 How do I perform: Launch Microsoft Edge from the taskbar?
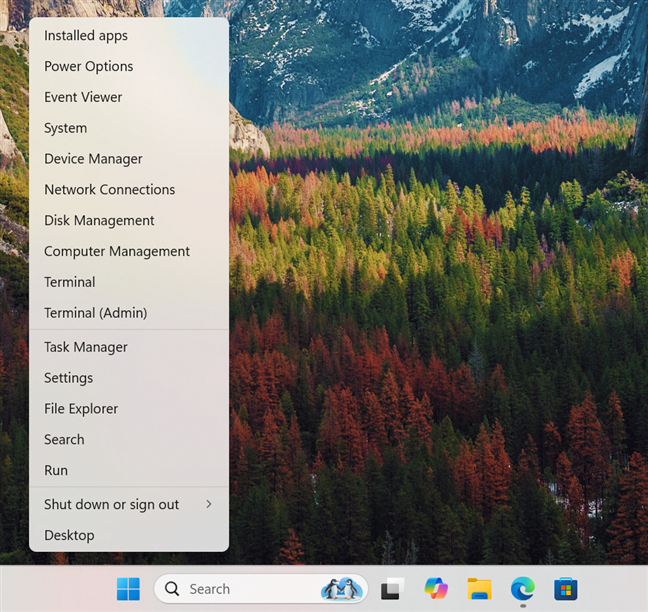point(523,588)
